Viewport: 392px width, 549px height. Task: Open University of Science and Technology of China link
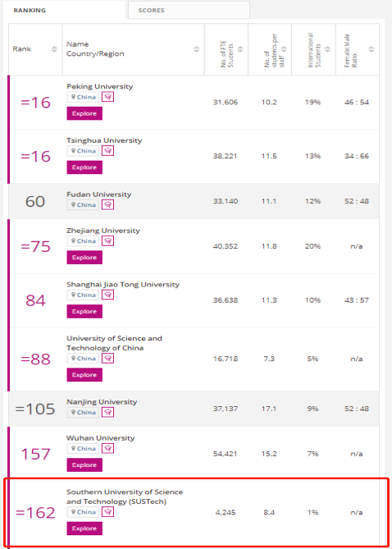pyautogui.click(x=115, y=343)
